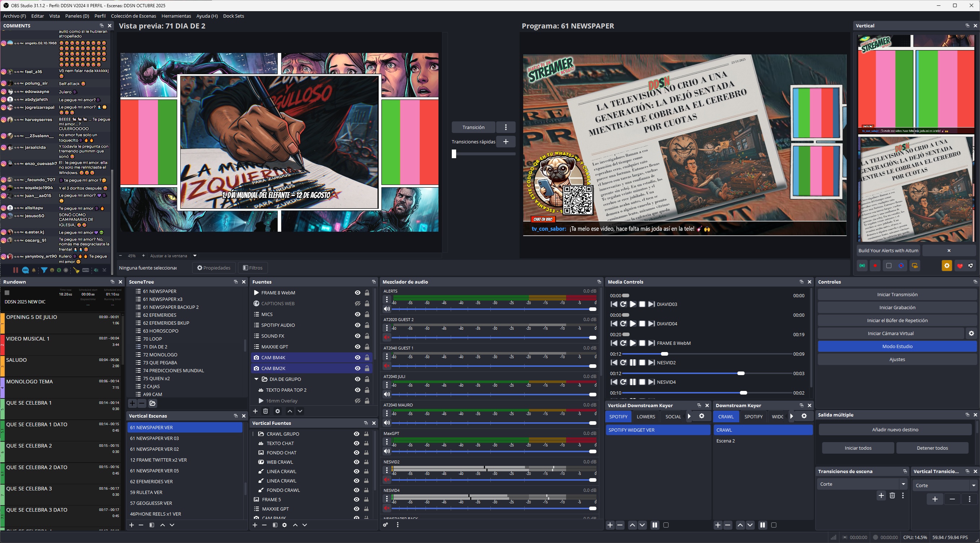The height and width of the screenshot is (543, 980).
Task: Open the Herramientas menu
Action: click(176, 16)
